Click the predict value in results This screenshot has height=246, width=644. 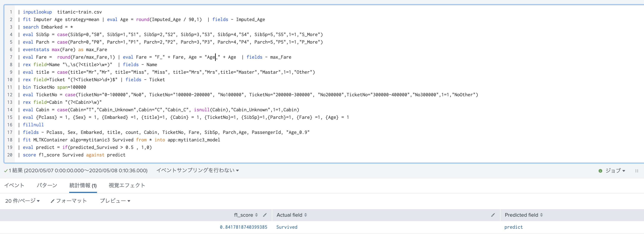point(513,227)
